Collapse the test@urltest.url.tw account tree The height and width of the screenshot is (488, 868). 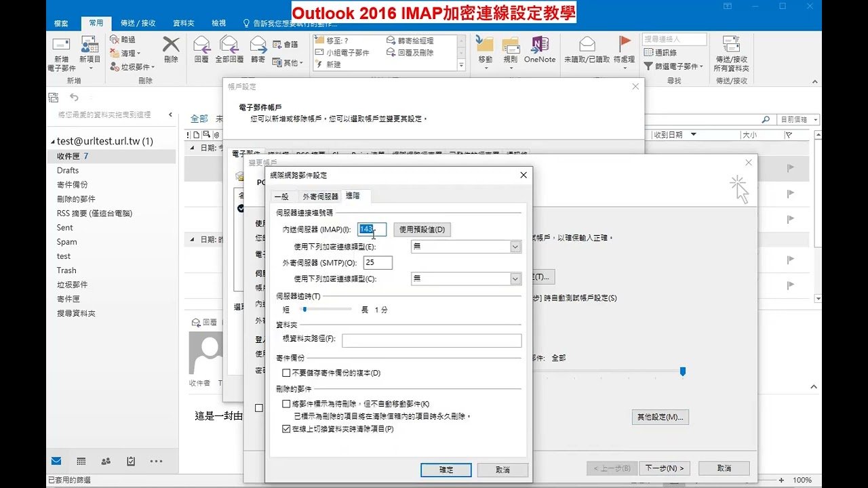coord(53,142)
